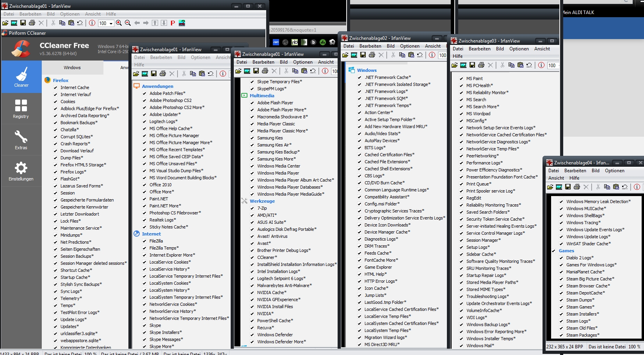Viewport: 644px width, 355px height.
Task: Open Bearbeiten menu in the Multimedia-list window
Action: (263, 62)
